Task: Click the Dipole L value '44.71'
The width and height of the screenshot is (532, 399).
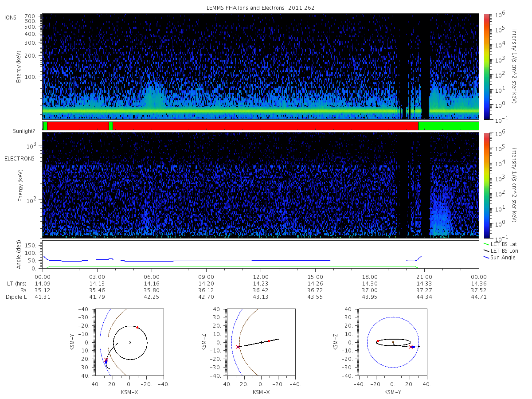Action: (x=479, y=297)
